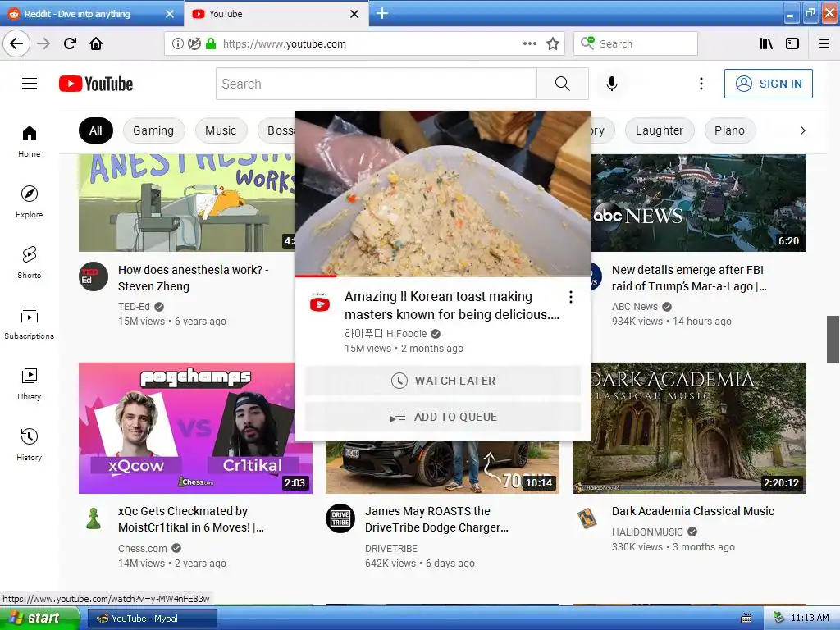The width and height of the screenshot is (840, 630).
Task: Click the green padlock connection icon
Action: tap(211, 44)
